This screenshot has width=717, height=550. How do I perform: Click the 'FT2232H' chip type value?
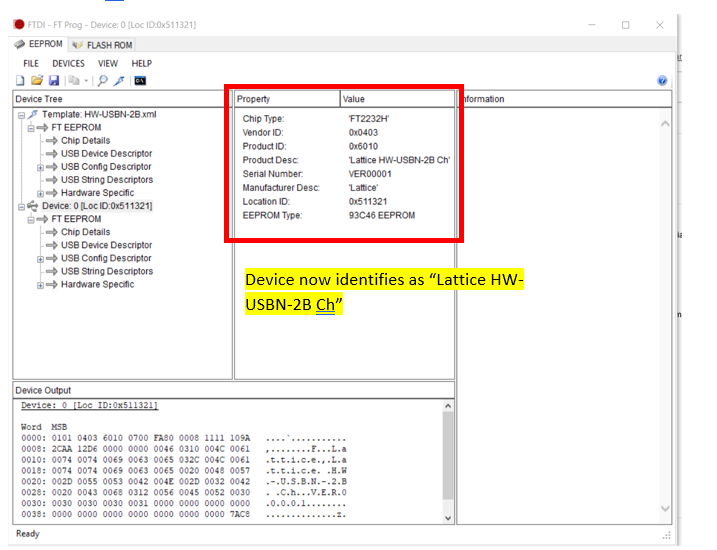click(369, 119)
